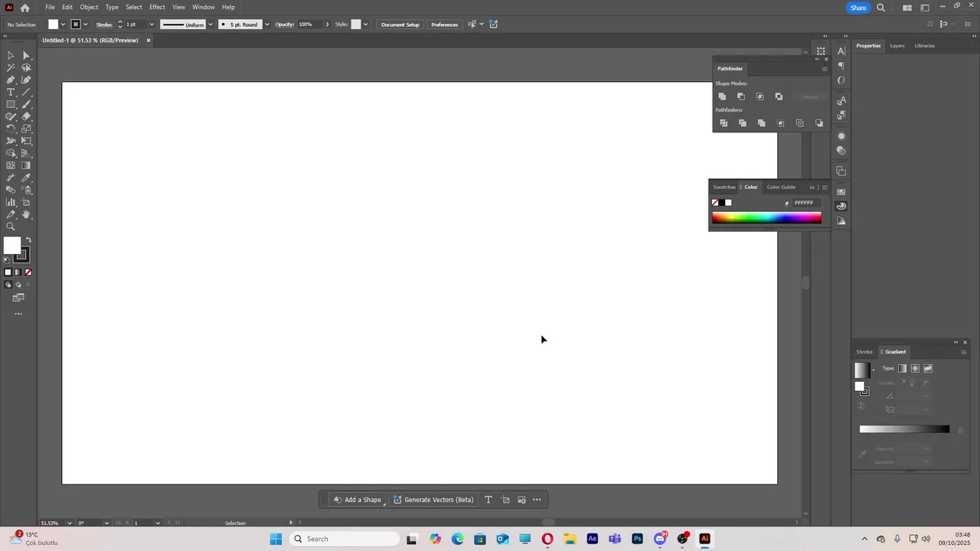Viewport: 980px width, 551px height.
Task: Select the Rotate tool
Action: pos(11,129)
